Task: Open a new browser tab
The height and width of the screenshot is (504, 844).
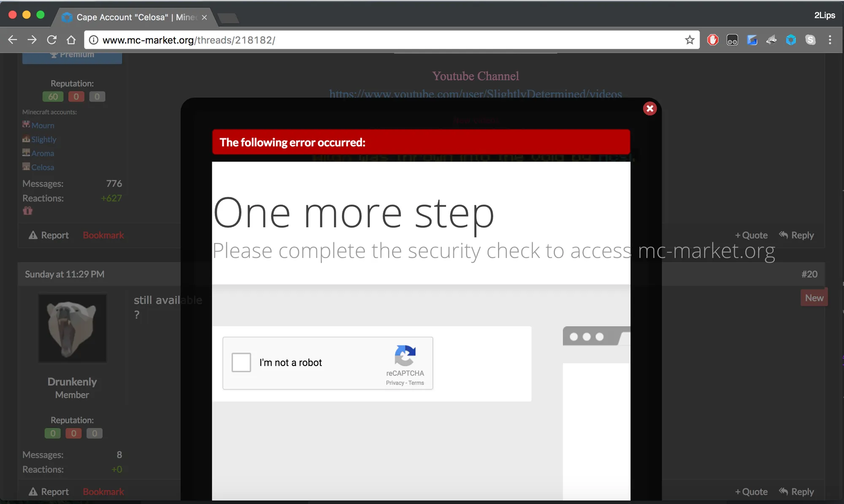Action: [228, 18]
